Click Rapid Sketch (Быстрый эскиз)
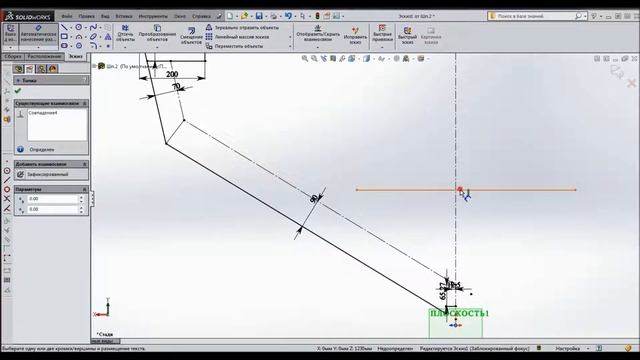This screenshot has width=640, height=360. tap(407, 36)
